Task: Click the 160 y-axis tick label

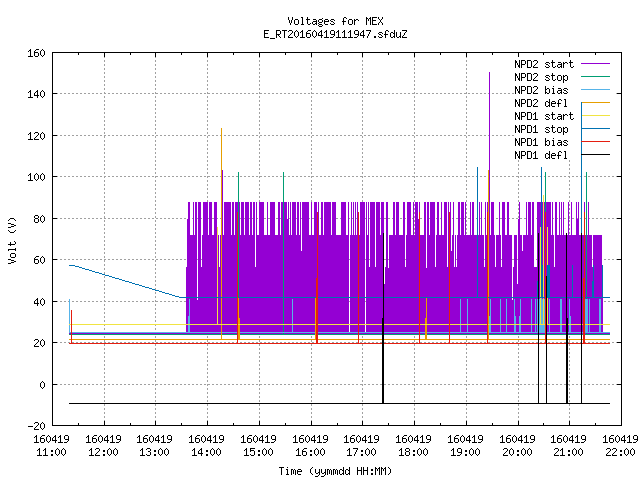Action: [36, 53]
